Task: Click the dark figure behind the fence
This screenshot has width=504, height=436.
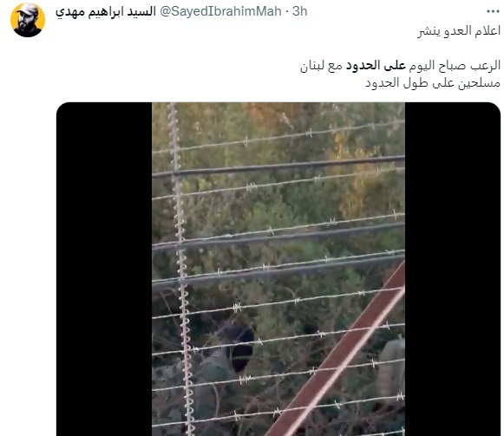Action: point(240,347)
